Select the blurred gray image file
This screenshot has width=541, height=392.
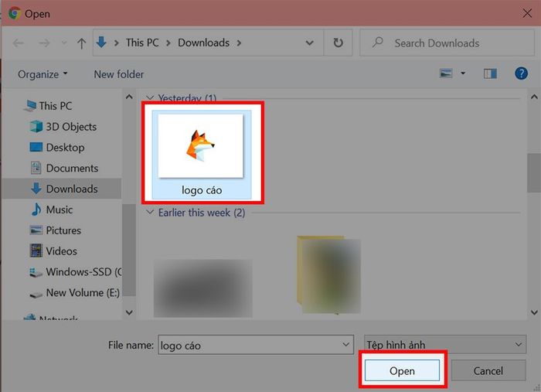(202, 288)
